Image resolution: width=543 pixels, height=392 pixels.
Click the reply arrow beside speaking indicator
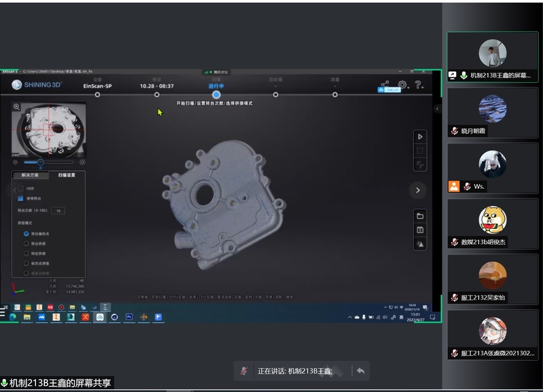(x=360, y=371)
